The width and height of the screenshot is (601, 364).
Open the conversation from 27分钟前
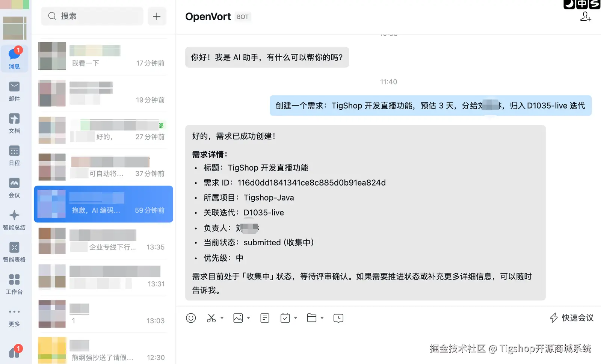click(x=103, y=130)
